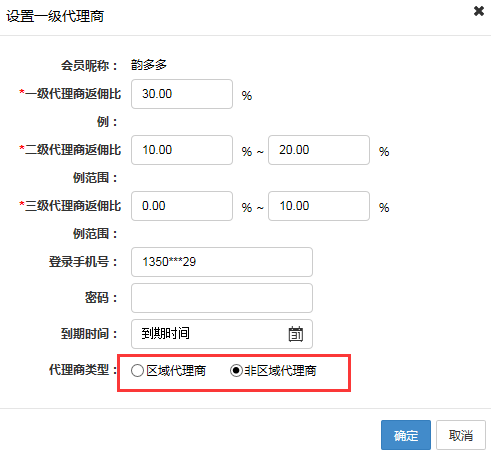Viewport: 491px width, 457px height.
Task: Click into the 登录手机号 input field
Action: (x=222, y=262)
